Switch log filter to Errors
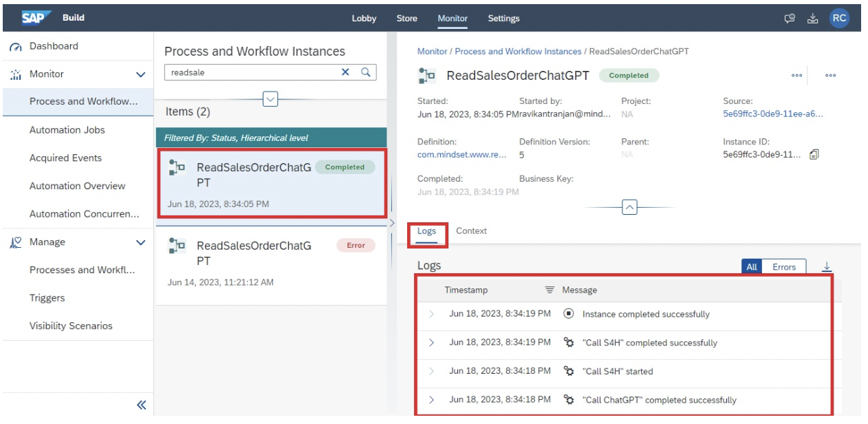The height and width of the screenshot is (424, 868). [x=784, y=267]
